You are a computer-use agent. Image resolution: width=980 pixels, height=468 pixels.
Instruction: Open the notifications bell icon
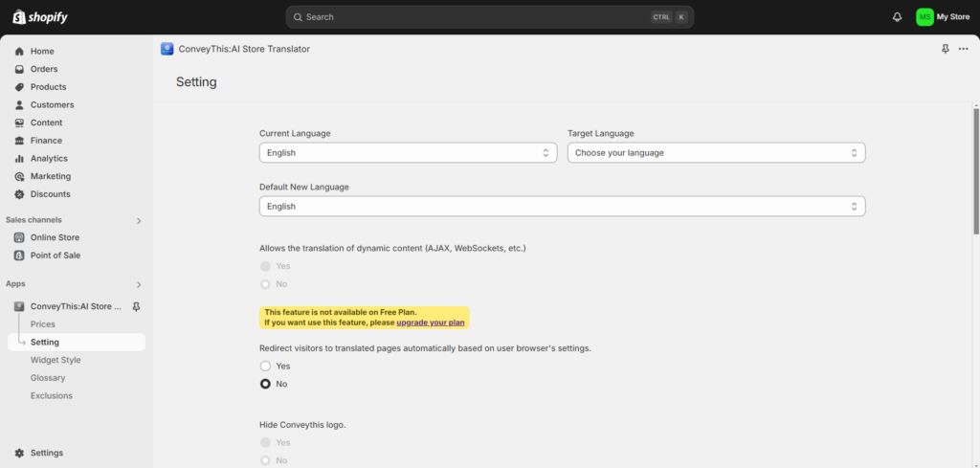(x=897, y=17)
